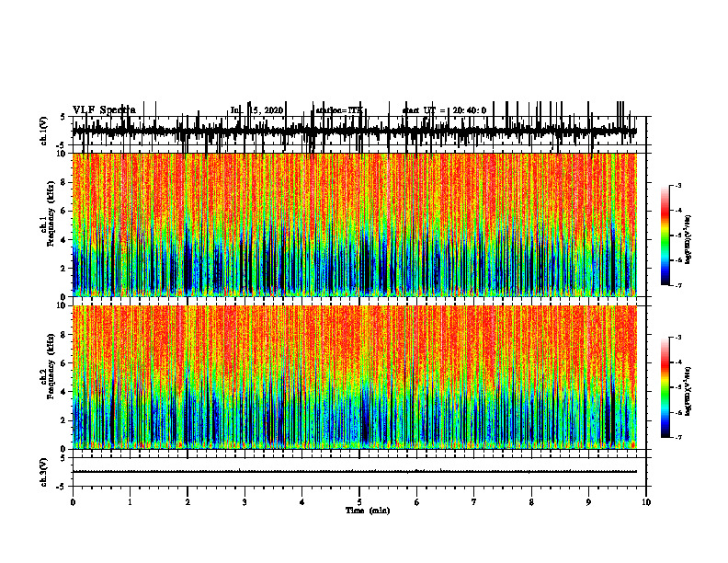Image resolution: width=728 pixels, height=563 pixels.
Task: Click the '3' minute tick label
Action: coord(245,502)
